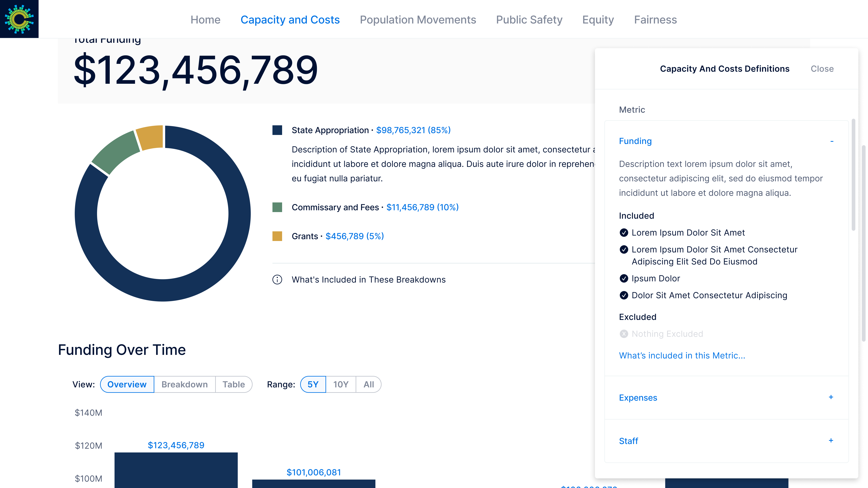Open What's included in this Metric link
This screenshot has height=488, width=868.
pyautogui.click(x=682, y=356)
